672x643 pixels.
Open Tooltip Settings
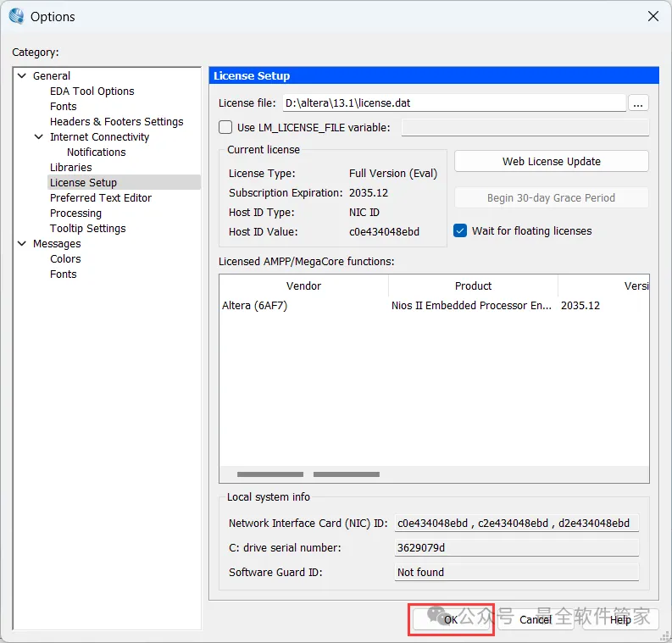tap(87, 229)
